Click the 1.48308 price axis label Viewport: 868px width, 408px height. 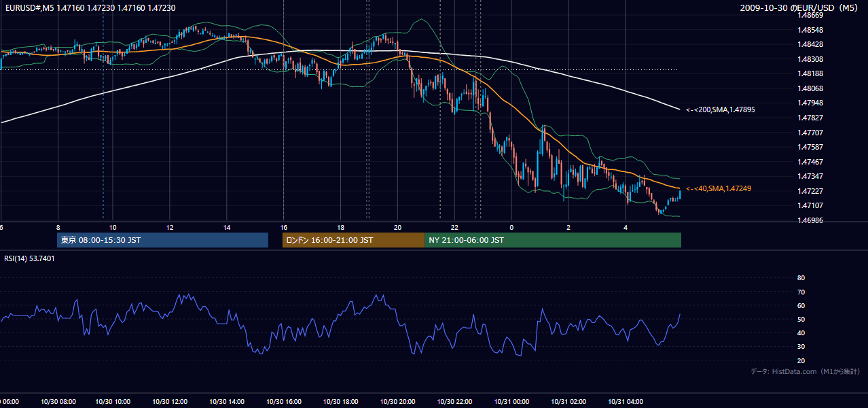point(810,59)
